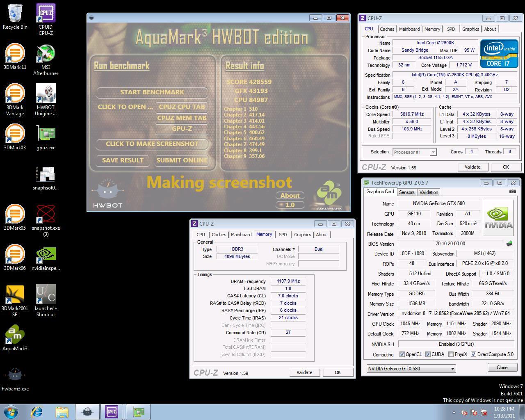Click the About button in AquaMark
Viewport: 525px width, 420px height.
click(x=290, y=196)
